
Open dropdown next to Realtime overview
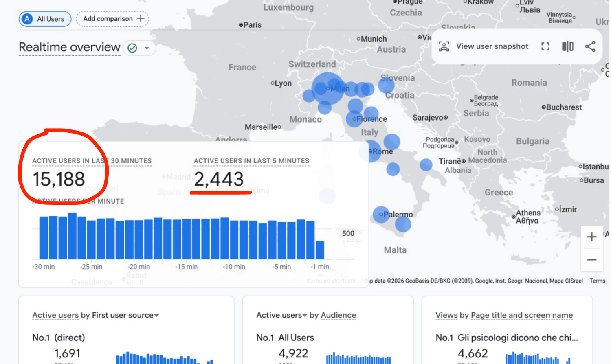147,48
